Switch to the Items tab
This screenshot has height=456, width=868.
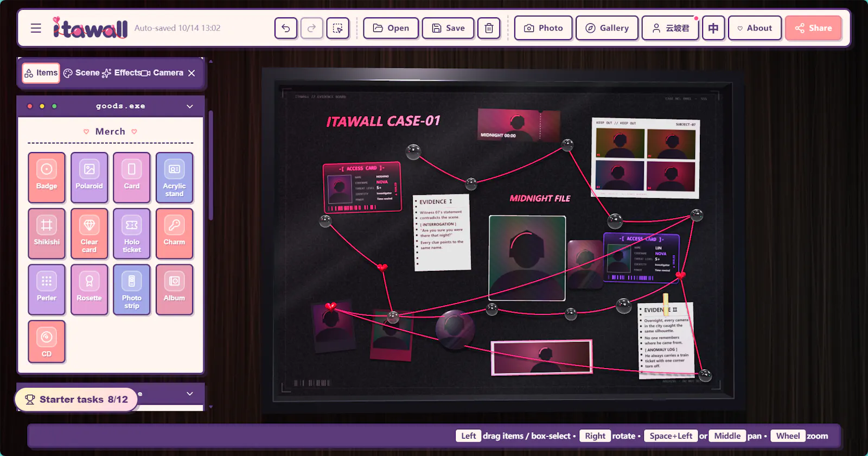tap(41, 73)
